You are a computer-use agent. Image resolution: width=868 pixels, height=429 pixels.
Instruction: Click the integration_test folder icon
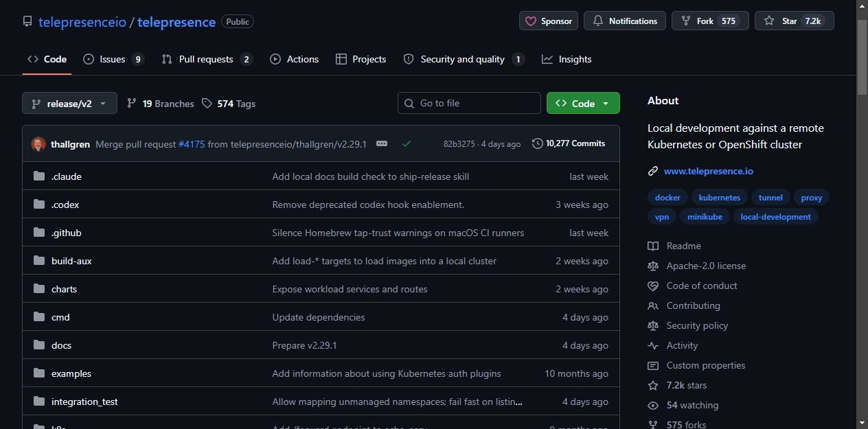point(39,402)
